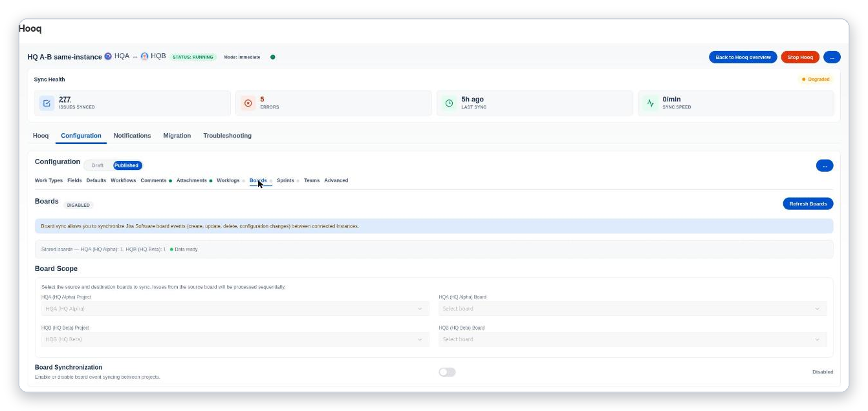The image size is (868, 411).
Task: Click the STATUS: RUNNING badge
Action: [x=193, y=57]
